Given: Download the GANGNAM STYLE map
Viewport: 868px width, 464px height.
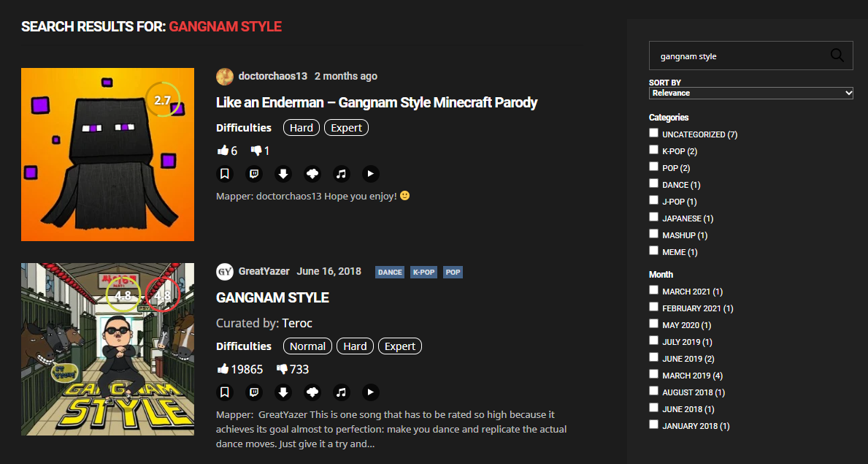Looking at the screenshot, I should click(x=283, y=392).
